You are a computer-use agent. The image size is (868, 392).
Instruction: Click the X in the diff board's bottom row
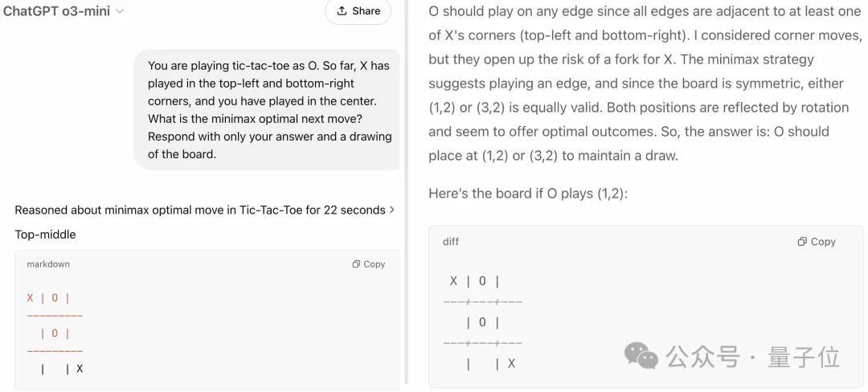point(511,364)
